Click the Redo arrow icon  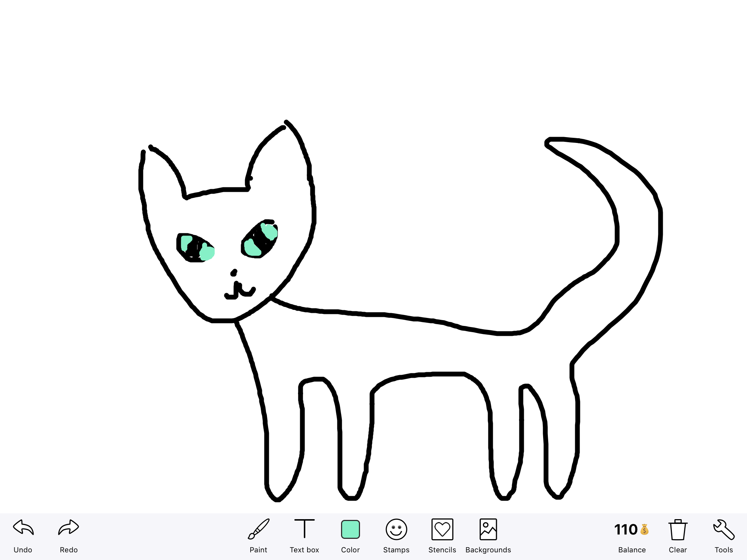coord(69,528)
